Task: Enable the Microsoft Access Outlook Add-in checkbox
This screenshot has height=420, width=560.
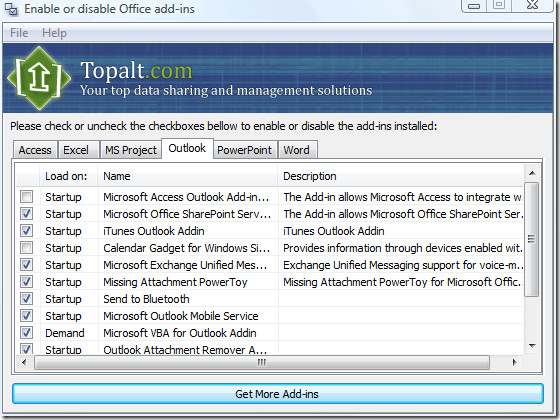Action: tap(26, 196)
